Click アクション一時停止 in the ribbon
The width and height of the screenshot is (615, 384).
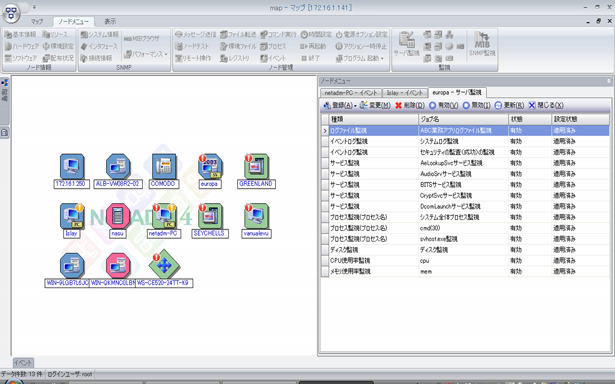click(x=361, y=46)
